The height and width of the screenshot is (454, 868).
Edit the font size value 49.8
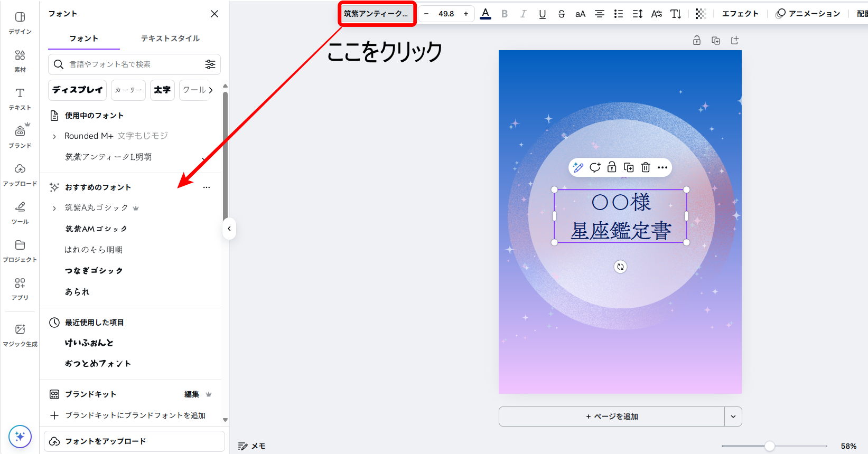click(x=446, y=14)
